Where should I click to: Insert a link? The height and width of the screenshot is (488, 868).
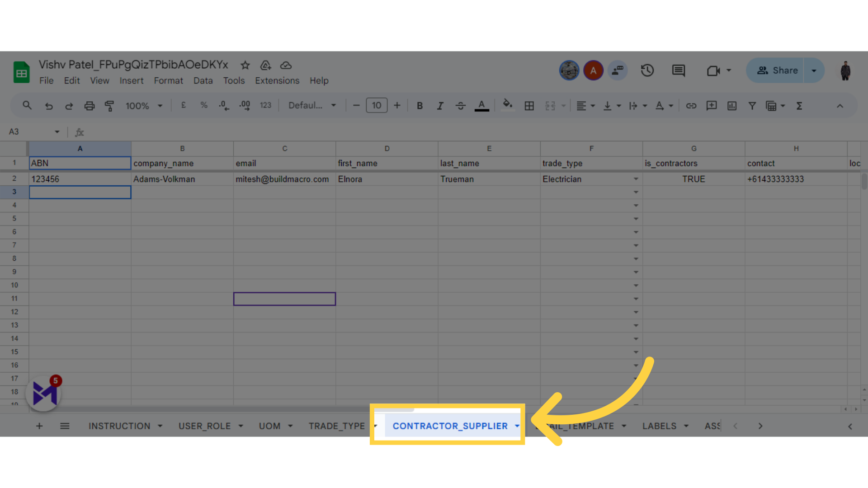point(691,106)
